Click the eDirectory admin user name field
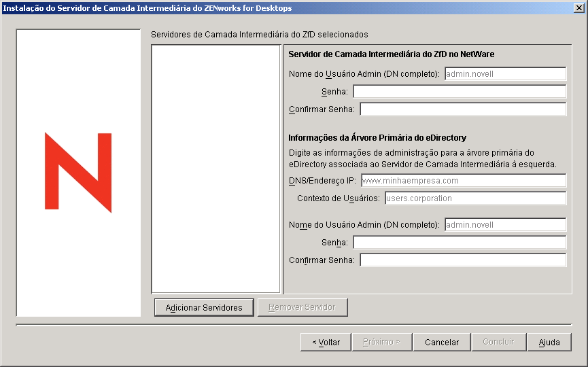Image resolution: width=588 pixels, height=367 pixels. coord(506,224)
